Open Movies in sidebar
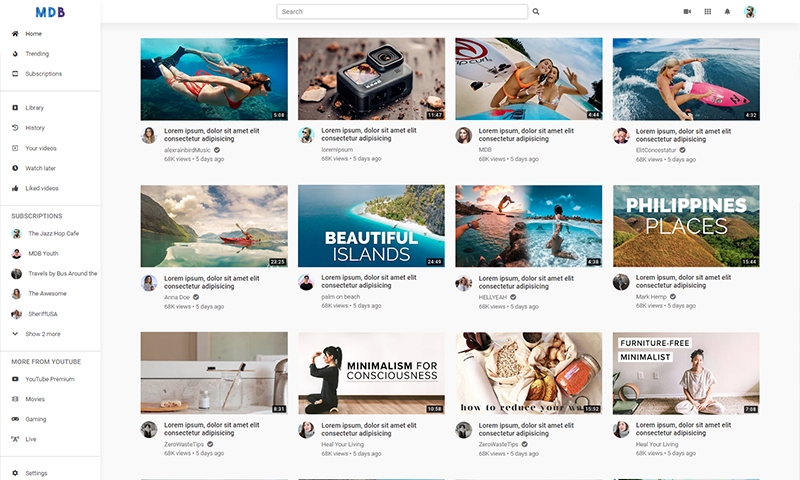The image size is (800, 480). click(35, 399)
